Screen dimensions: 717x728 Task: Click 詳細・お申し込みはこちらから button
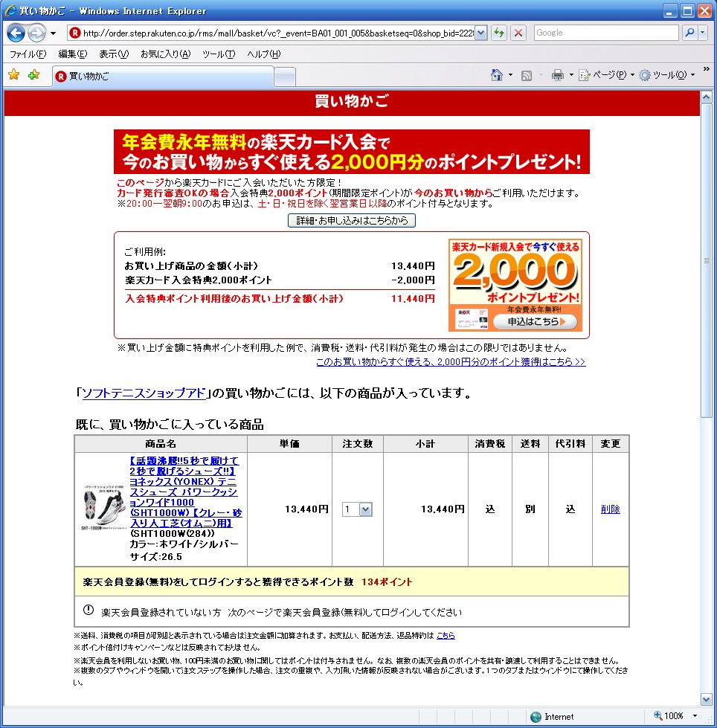click(x=352, y=220)
